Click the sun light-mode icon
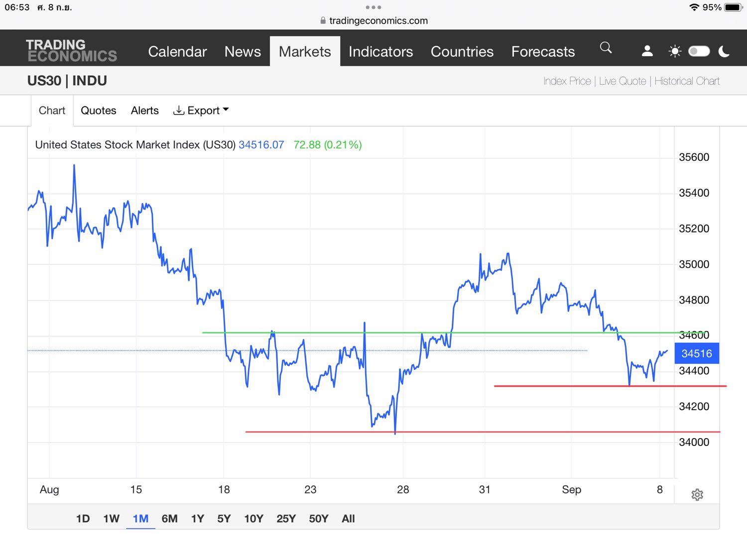This screenshot has height=560, width=747. (x=675, y=51)
